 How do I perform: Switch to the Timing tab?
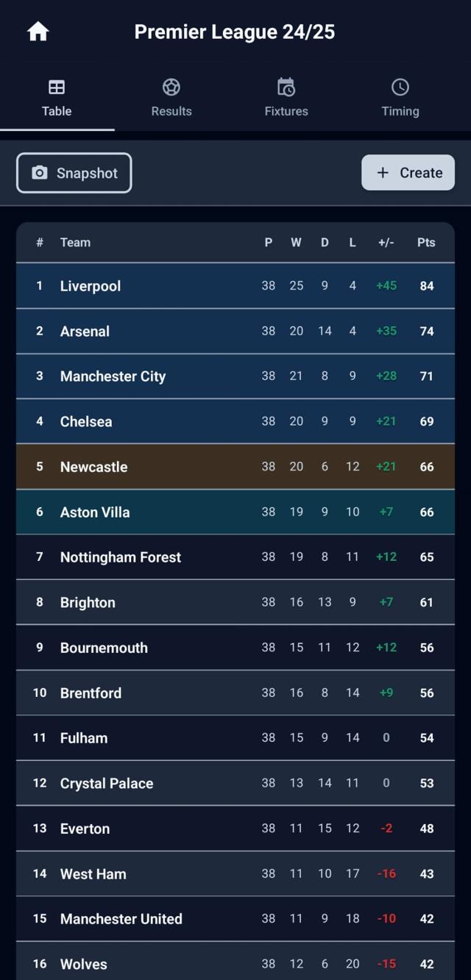(x=400, y=97)
